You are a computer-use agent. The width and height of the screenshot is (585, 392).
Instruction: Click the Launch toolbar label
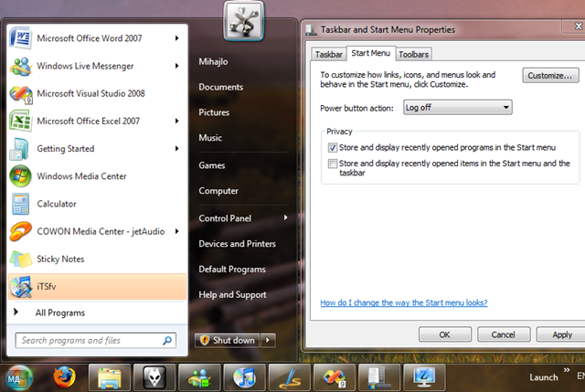coord(544,377)
